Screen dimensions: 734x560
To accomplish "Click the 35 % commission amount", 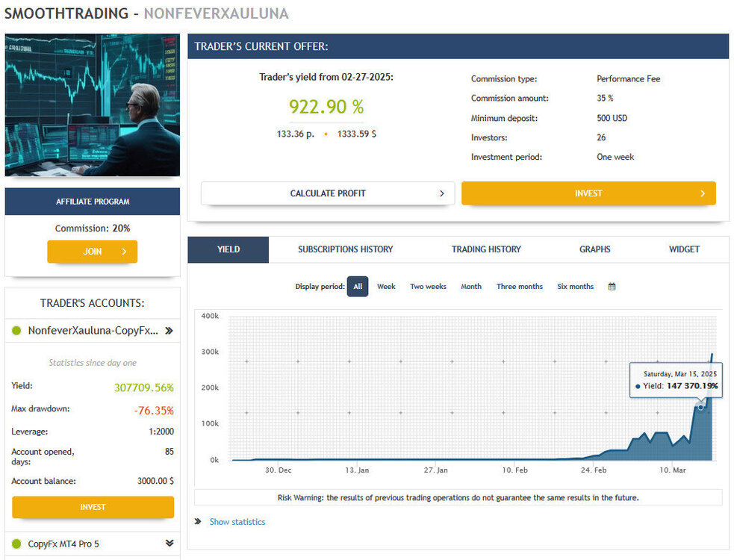I will tap(605, 99).
